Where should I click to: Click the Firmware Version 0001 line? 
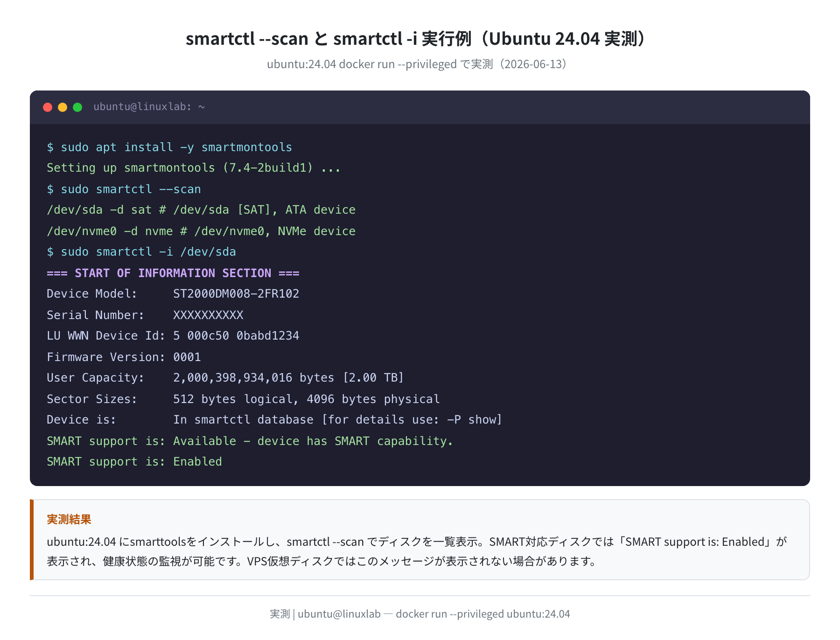124,357
